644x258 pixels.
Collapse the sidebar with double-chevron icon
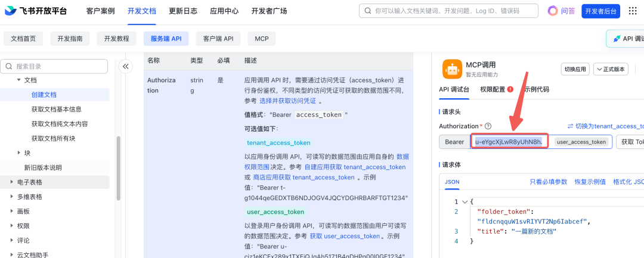coord(126,67)
